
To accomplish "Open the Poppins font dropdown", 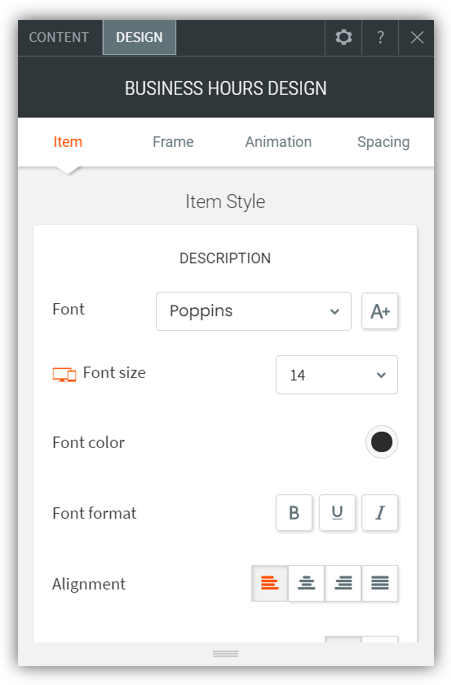I will pyautogui.click(x=253, y=311).
